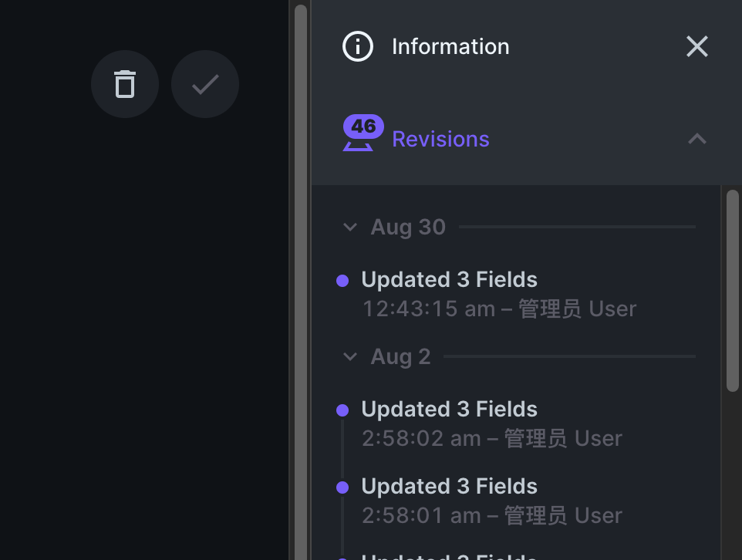Viewport: 742px width, 560px height.
Task: Click the X to close the Information panel
Action: 696,46
